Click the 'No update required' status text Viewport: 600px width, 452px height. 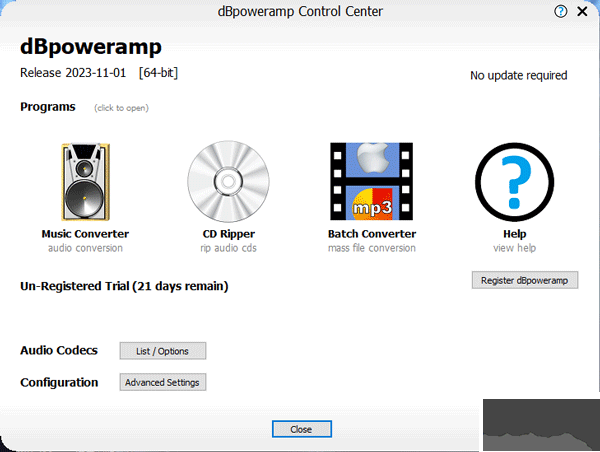(x=518, y=75)
